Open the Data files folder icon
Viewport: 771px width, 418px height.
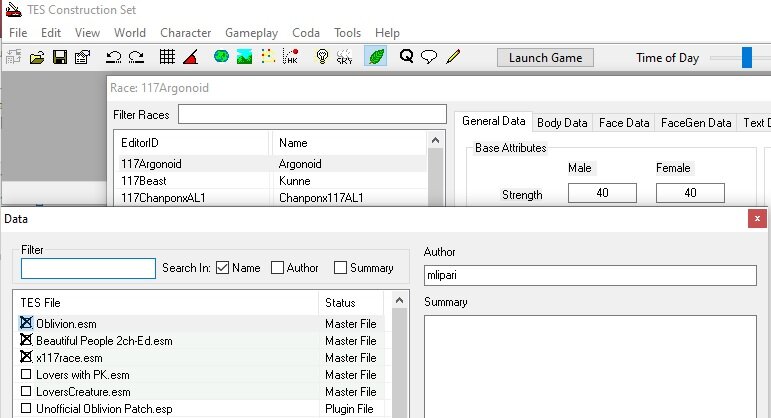(x=37, y=57)
